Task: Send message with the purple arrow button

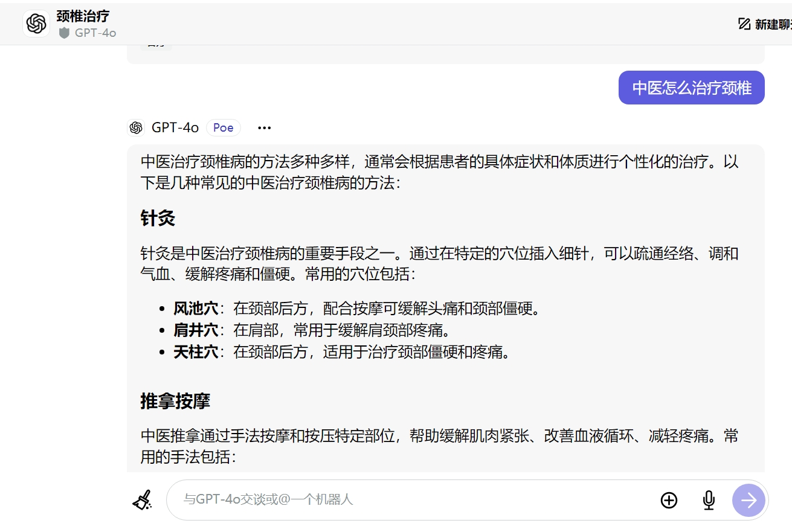Action: [749, 500]
